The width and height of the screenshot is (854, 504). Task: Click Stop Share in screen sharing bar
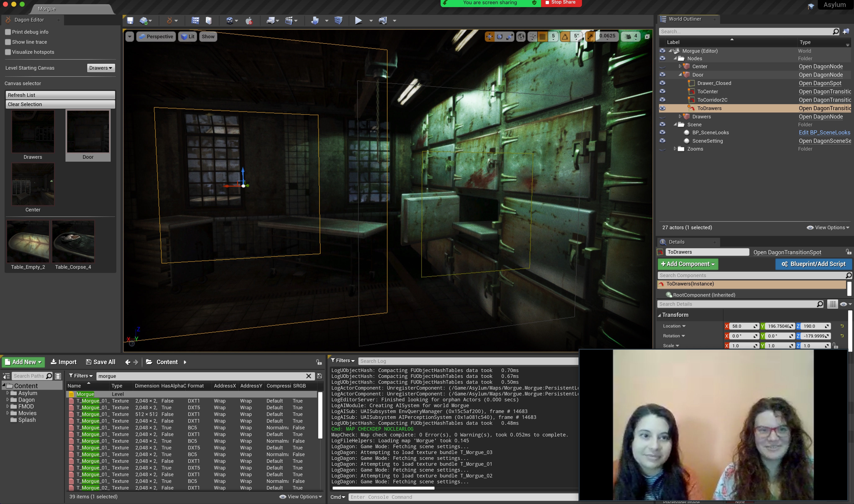point(562,3)
